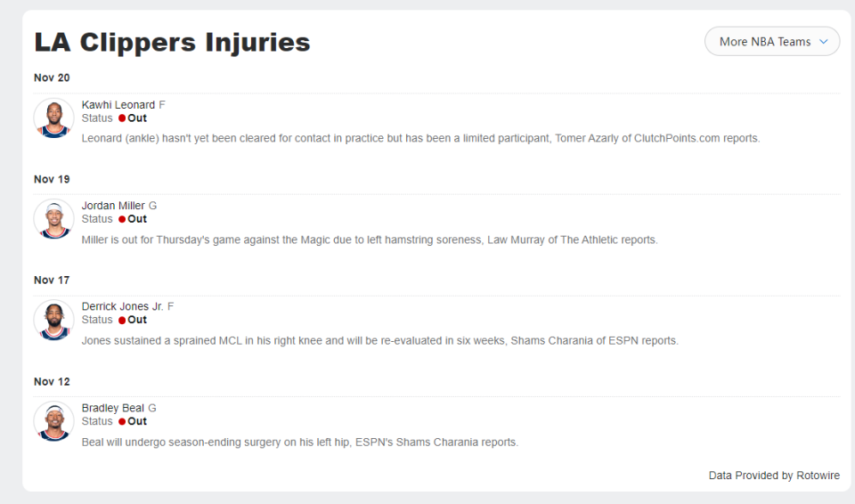
Task: Click the Data Provided by Rotowire text
Action: [774, 476]
